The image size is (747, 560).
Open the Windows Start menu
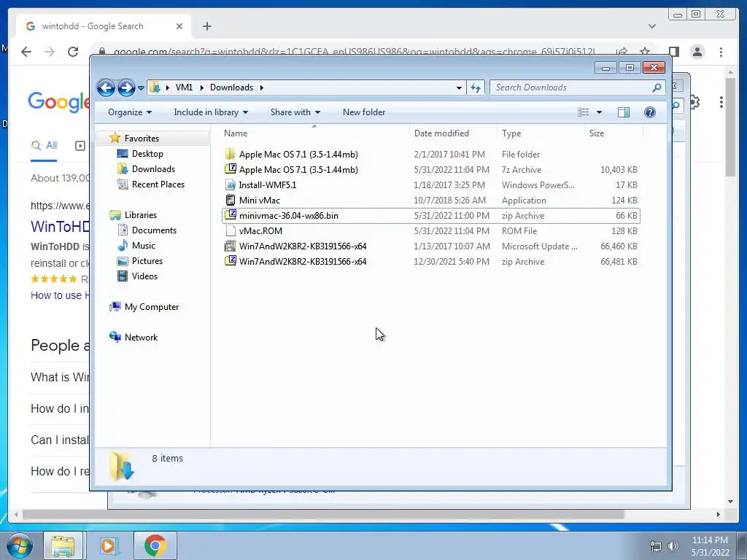coord(19,545)
